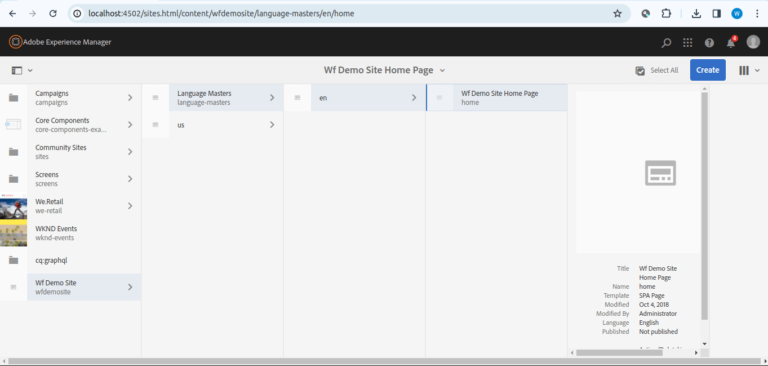Click the en page icon
768x366 pixels.
(x=297, y=98)
